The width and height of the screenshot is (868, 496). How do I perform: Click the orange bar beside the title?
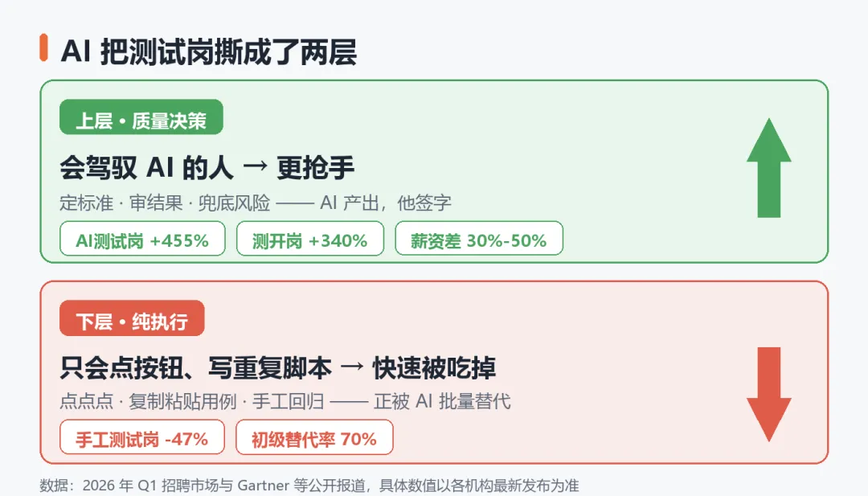pos(43,47)
